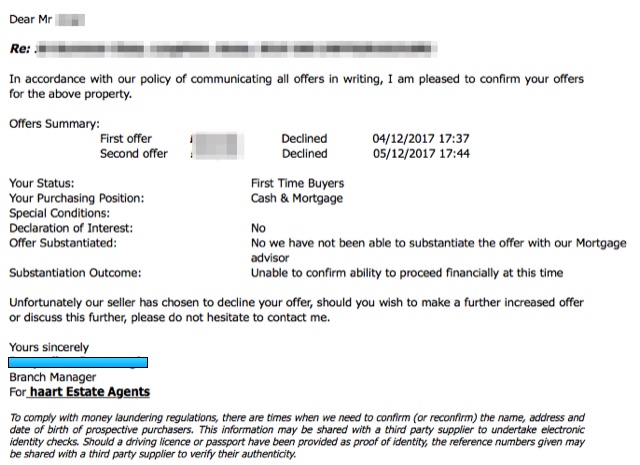Click the "Yours sincerely" sign-off

[x=49, y=347]
